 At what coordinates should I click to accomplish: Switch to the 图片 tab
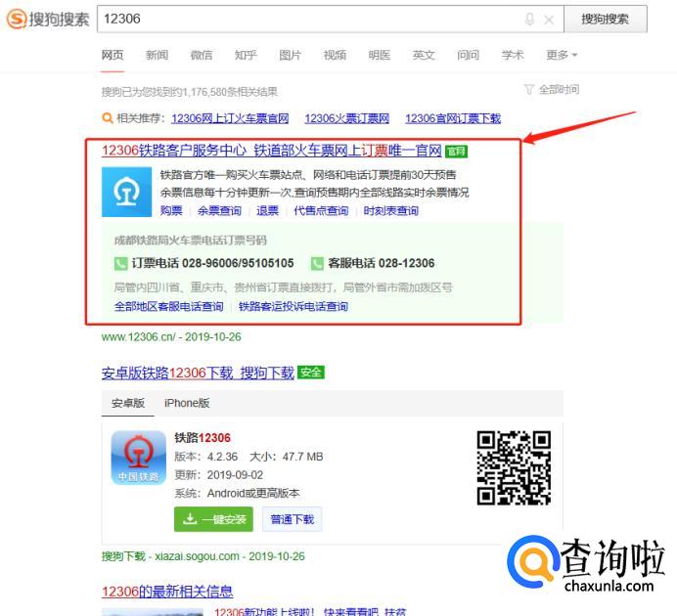(x=291, y=55)
